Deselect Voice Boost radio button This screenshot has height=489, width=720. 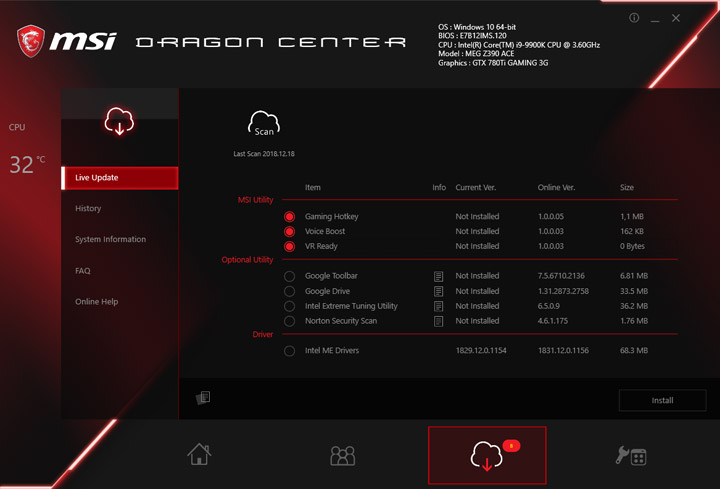point(289,231)
